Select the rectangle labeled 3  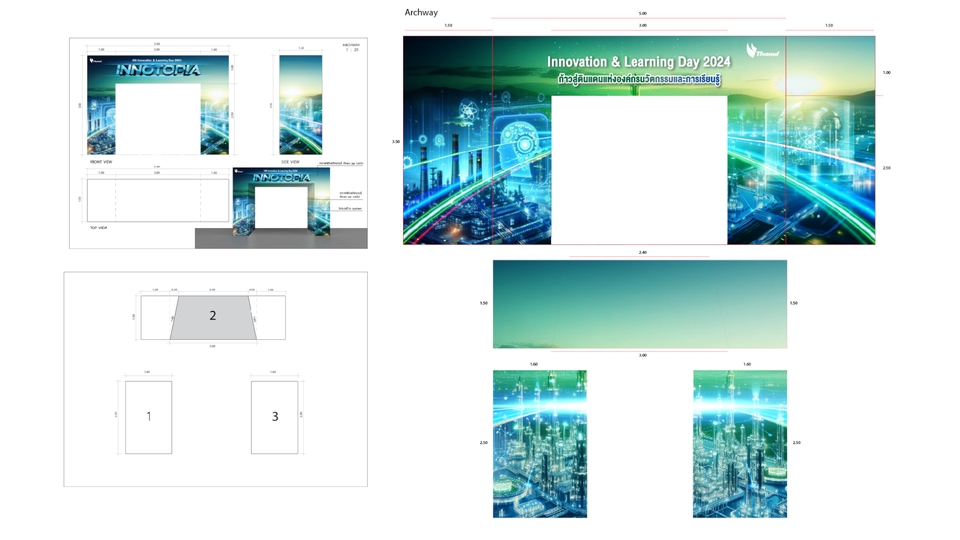click(x=274, y=417)
